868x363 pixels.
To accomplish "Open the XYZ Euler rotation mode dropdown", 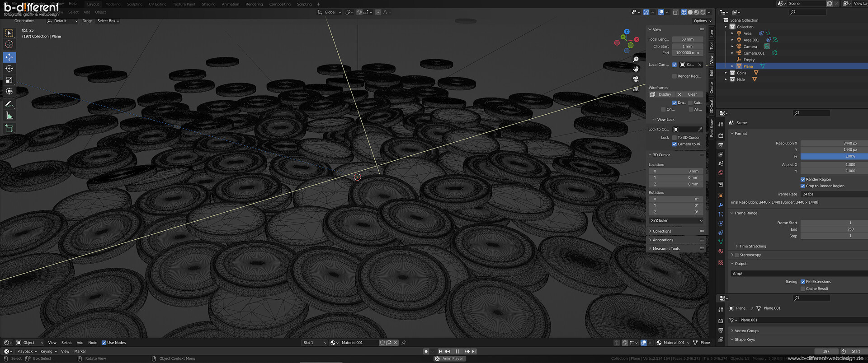I will [676, 221].
